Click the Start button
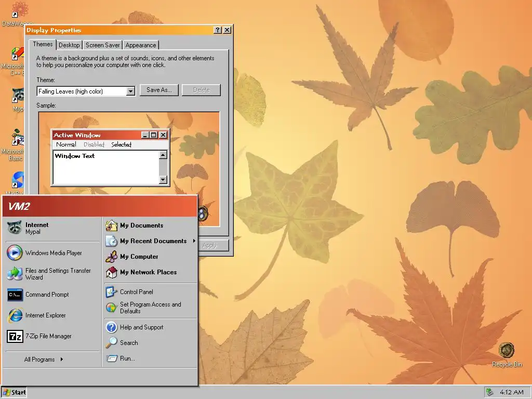The width and height of the screenshot is (532, 399). 14,393
